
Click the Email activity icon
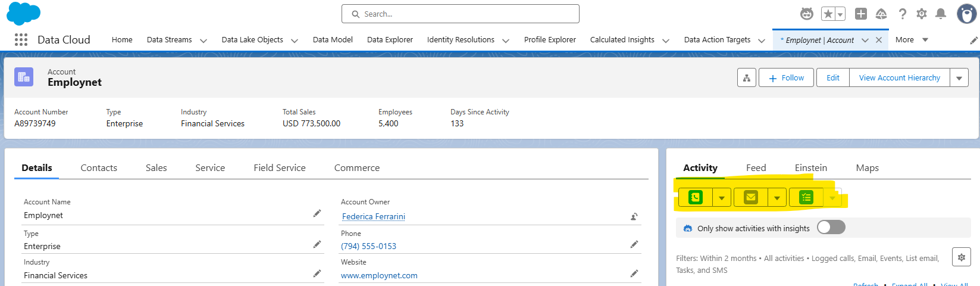[750, 197]
